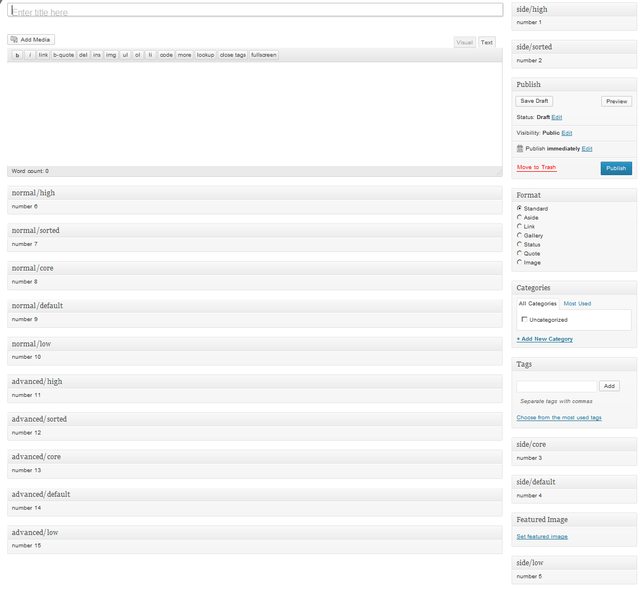Click the Add tag button

[609, 386]
